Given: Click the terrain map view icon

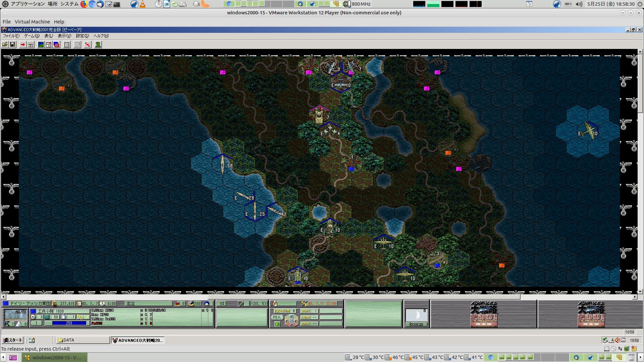Looking at the screenshot, I should 41,45.
